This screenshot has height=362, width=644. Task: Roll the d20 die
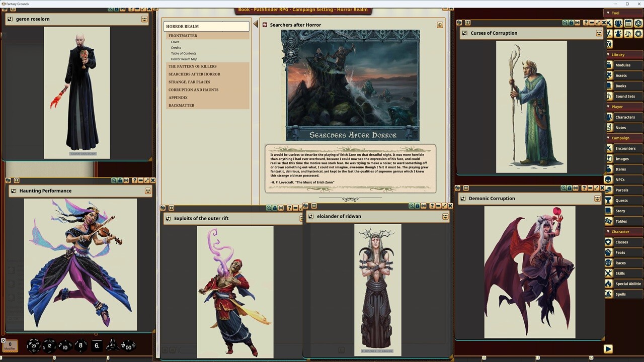33,345
